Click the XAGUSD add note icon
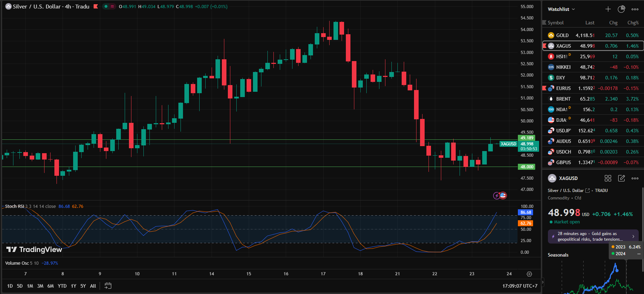 [x=621, y=178]
